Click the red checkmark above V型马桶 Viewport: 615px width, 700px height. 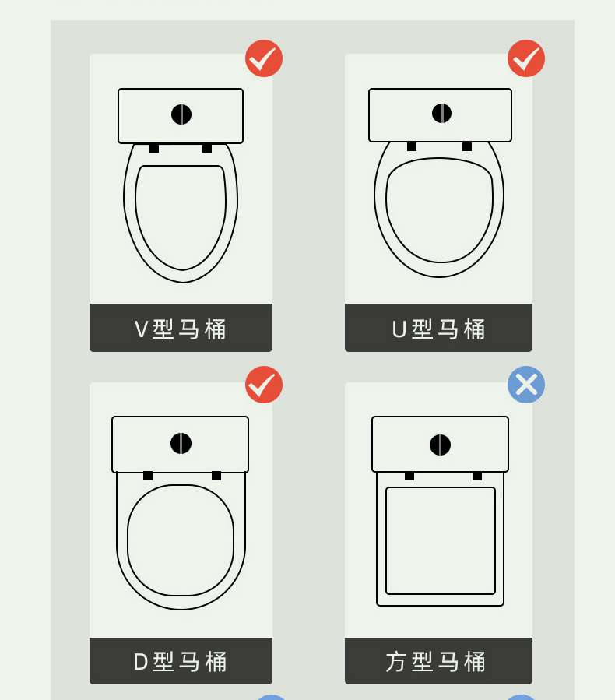pos(264,58)
